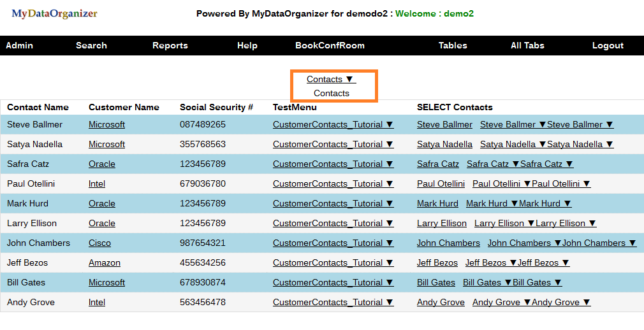The height and width of the screenshot is (330, 644).
Task: Select the Contacts option under the dropdown
Action: coord(332,93)
